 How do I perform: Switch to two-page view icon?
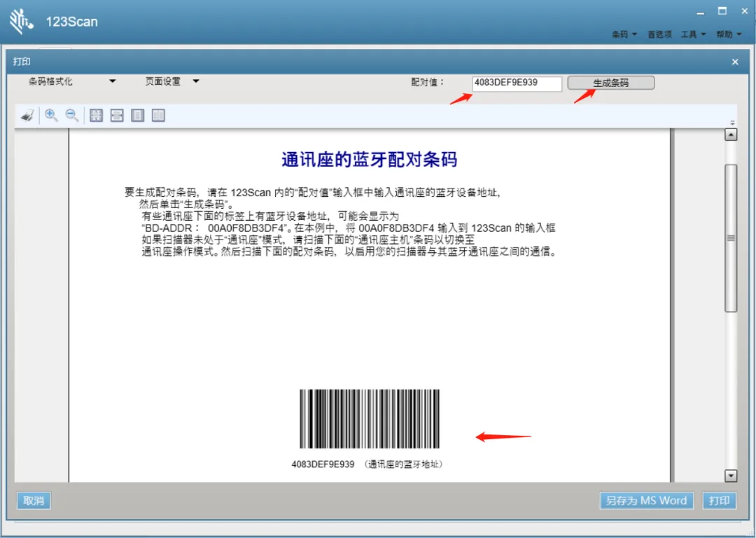coord(158,116)
